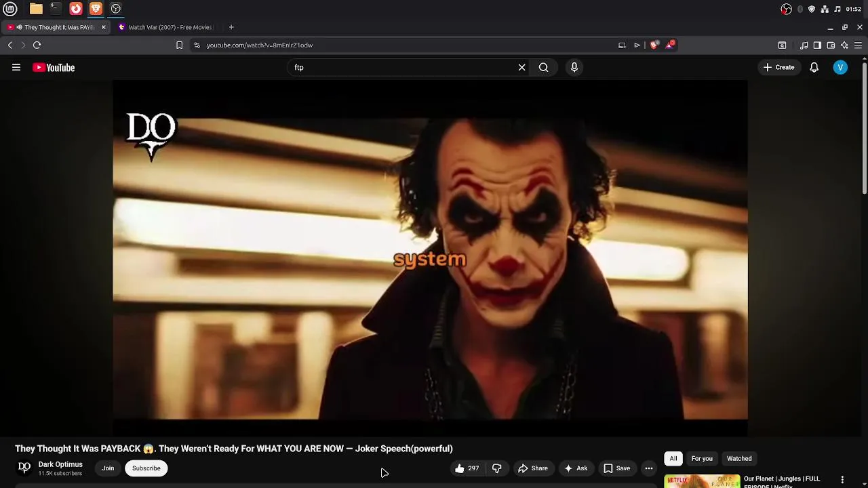Go to the YouTube home logo
Viewport: 868px width, 488px height.
click(54, 67)
